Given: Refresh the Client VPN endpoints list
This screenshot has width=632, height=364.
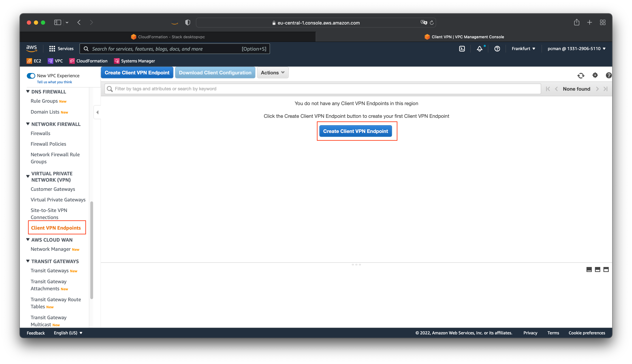Looking at the screenshot, I should pos(581,75).
